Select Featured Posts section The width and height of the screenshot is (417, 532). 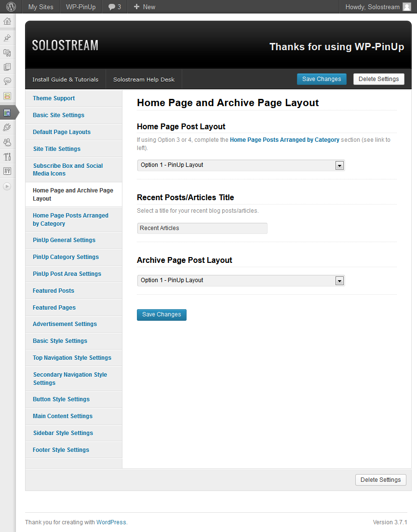(74, 291)
